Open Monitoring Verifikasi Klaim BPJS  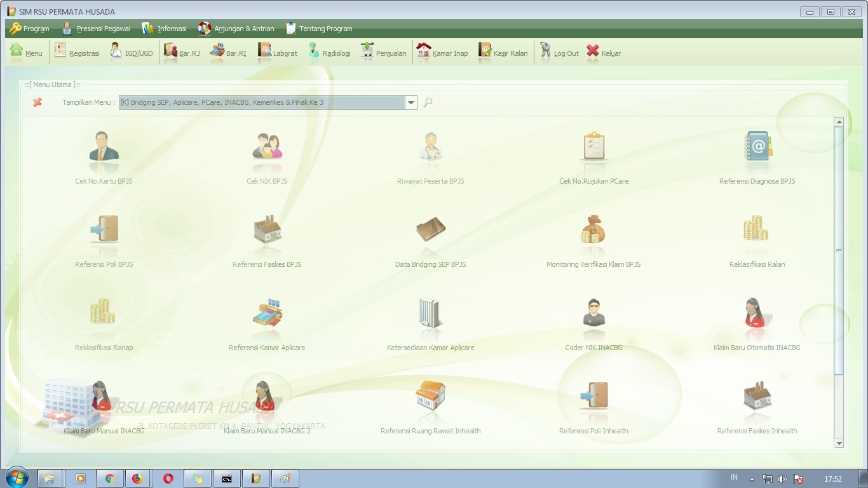(x=593, y=238)
